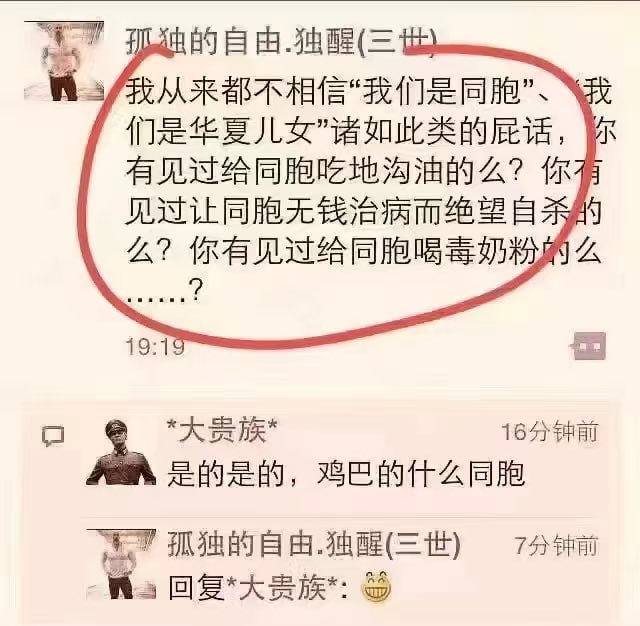Image resolution: width=640 pixels, height=626 pixels.
Task: Open 孤独的自由.独醒(三世) name in the reply row
Action: [x=314, y=544]
